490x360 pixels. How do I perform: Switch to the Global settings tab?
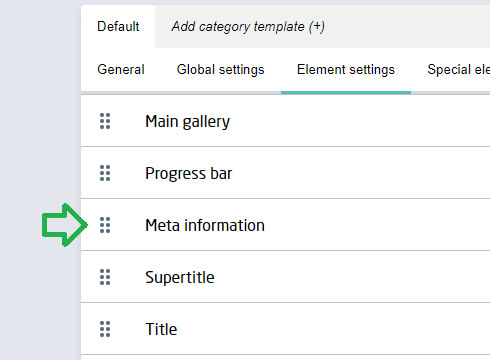(x=220, y=70)
